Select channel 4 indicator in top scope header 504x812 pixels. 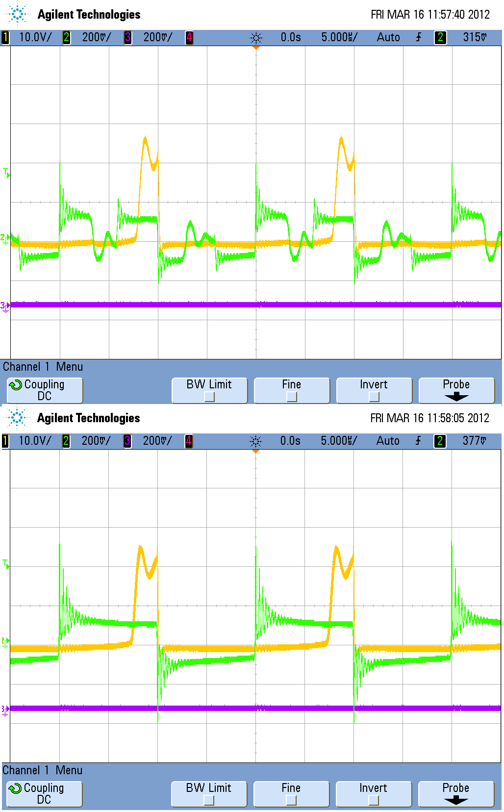189,37
